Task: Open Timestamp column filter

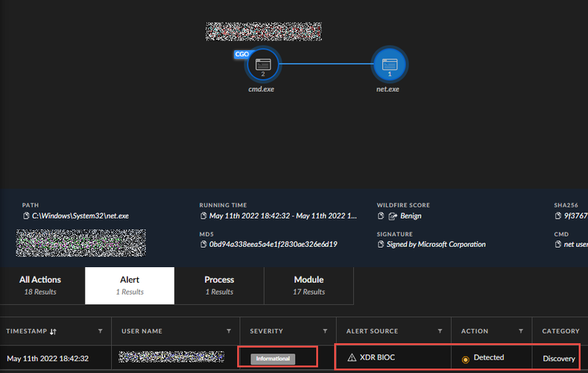Action: [101, 331]
